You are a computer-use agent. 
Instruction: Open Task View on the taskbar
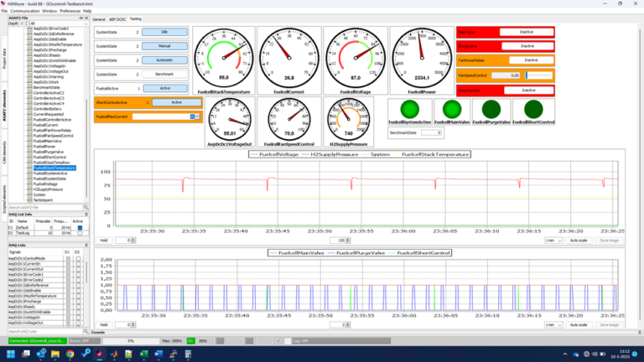26,354
